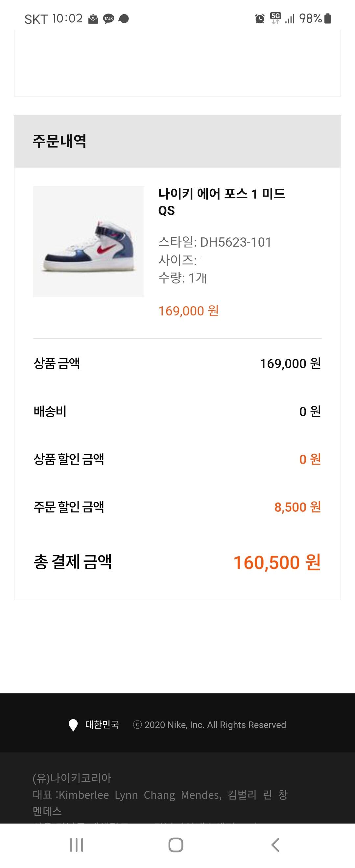Screen dimensions: 355x868
Task: Tap the orange 169,000 원 item price
Action: (x=188, y=311)
